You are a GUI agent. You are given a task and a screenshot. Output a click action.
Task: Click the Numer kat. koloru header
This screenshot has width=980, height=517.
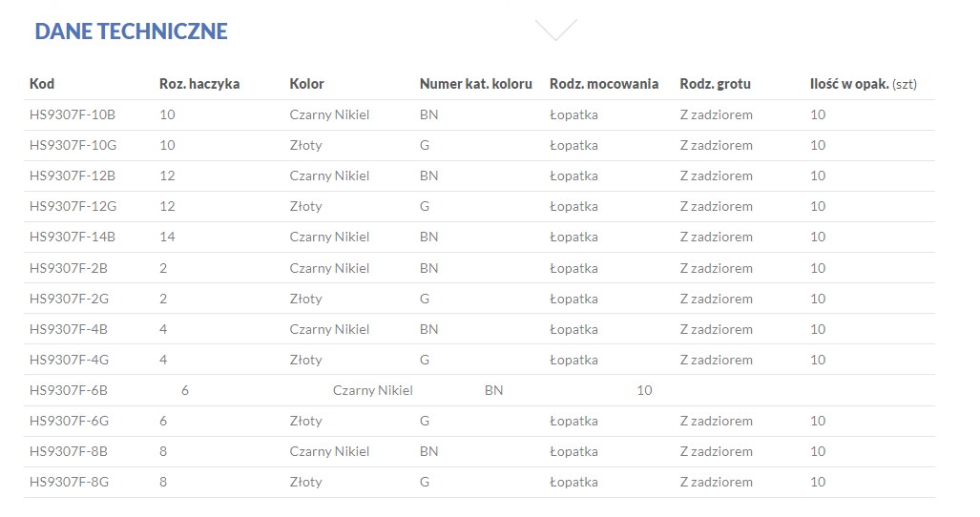(475, 84)
